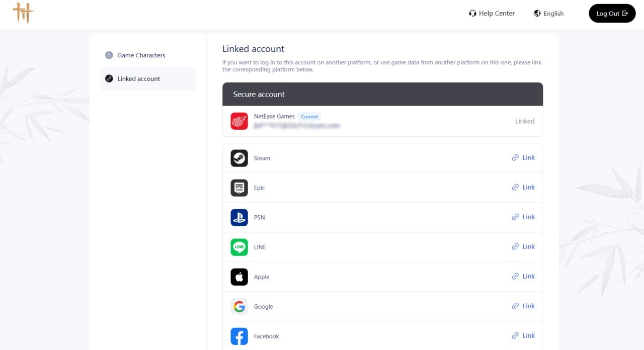This screenshot has height=350, width=644.
Task: Click the Google G logo icon
Action: (x=239, y=306)
